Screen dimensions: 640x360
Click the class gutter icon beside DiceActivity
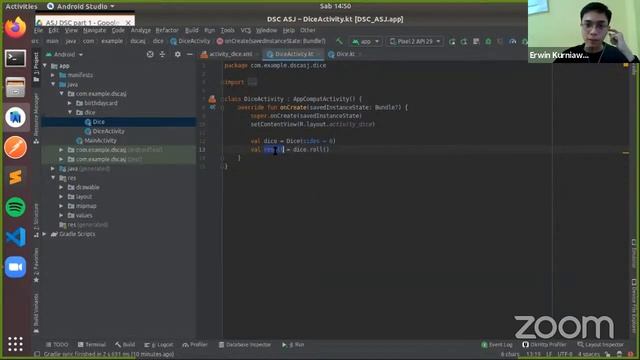click(x=212, y=99)
